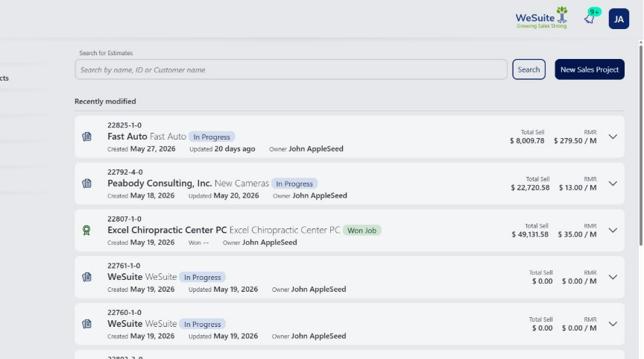Screen dimensions: 644x359
Task: Click the Recently modified heading
Action: point(105,102)
